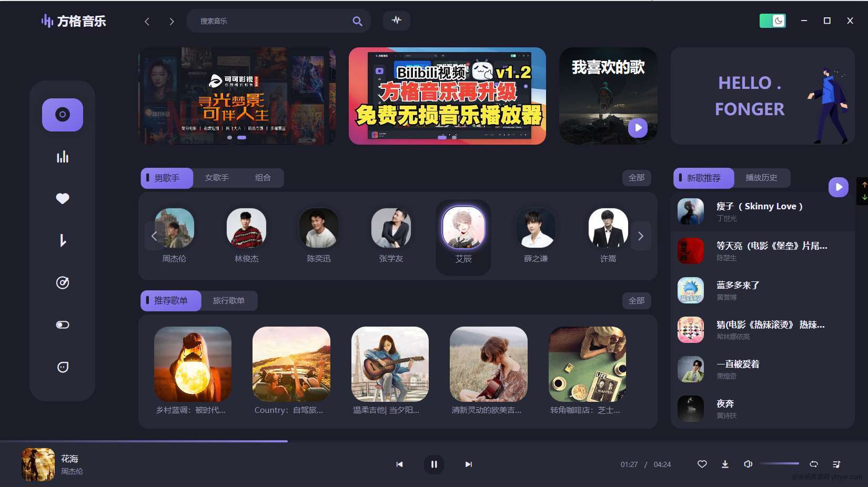This screenshot has width=868, height=487.
Task: Show next singers with right chevron
Action: coord(641,236)
